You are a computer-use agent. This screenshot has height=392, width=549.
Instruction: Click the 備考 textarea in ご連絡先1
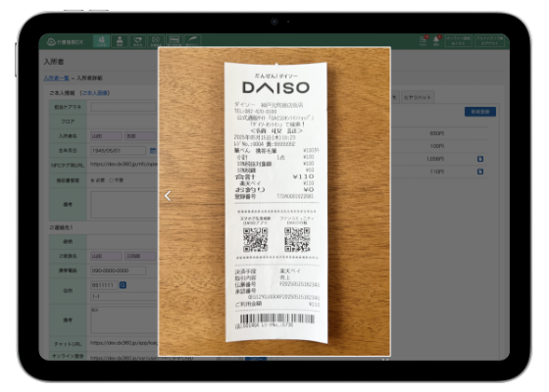124,320
